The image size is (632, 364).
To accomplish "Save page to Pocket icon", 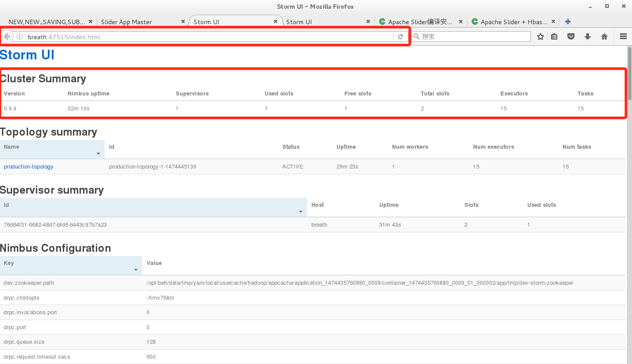I will (571, 37).
